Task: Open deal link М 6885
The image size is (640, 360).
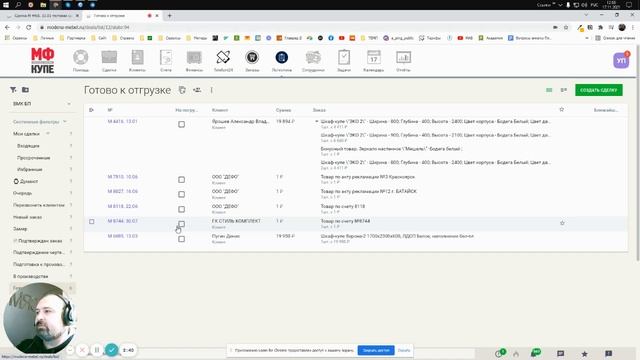Action: point(122,236)
